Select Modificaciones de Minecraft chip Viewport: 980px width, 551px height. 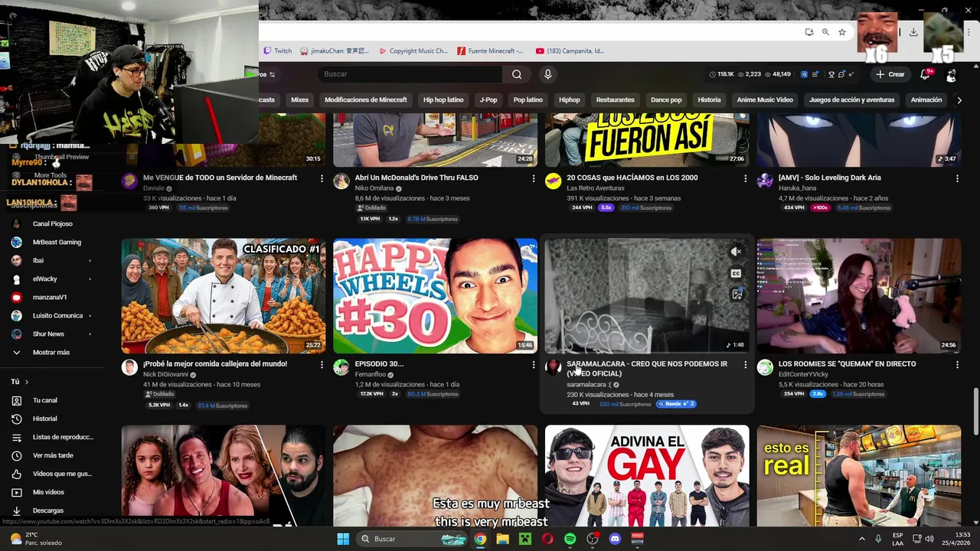click(366, 99)
